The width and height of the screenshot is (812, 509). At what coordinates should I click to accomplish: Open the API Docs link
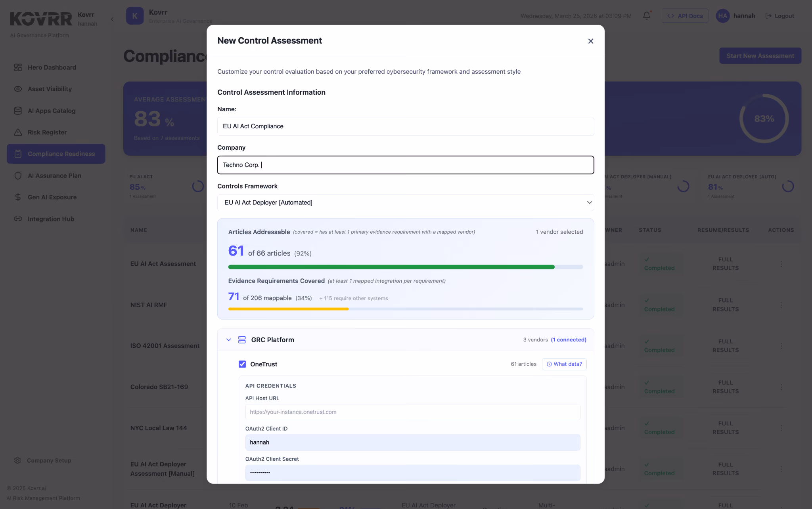685,16
